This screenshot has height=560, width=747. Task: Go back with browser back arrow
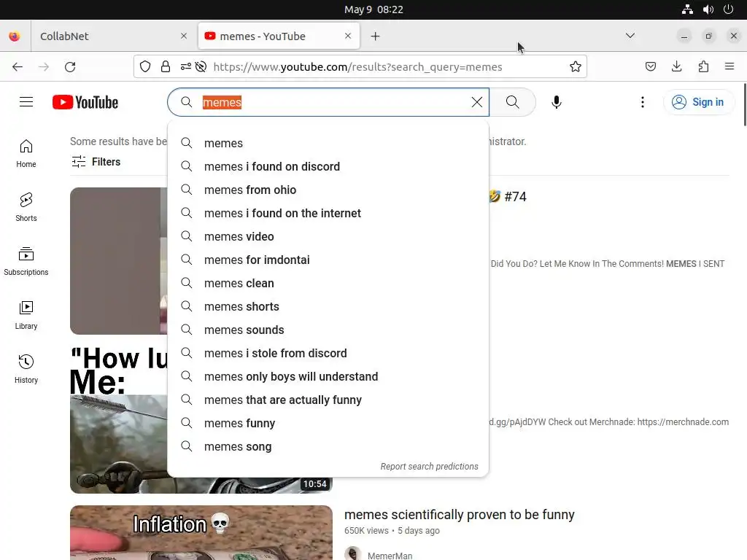pyautogui.click(x=18, y=66)
